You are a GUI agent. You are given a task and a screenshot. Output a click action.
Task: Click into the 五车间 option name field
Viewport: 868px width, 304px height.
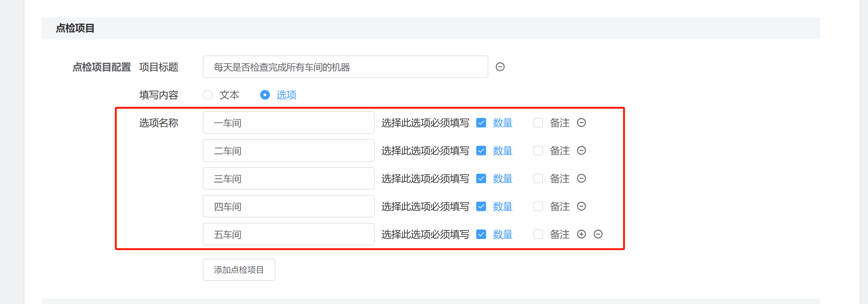(x=288, y=234)
